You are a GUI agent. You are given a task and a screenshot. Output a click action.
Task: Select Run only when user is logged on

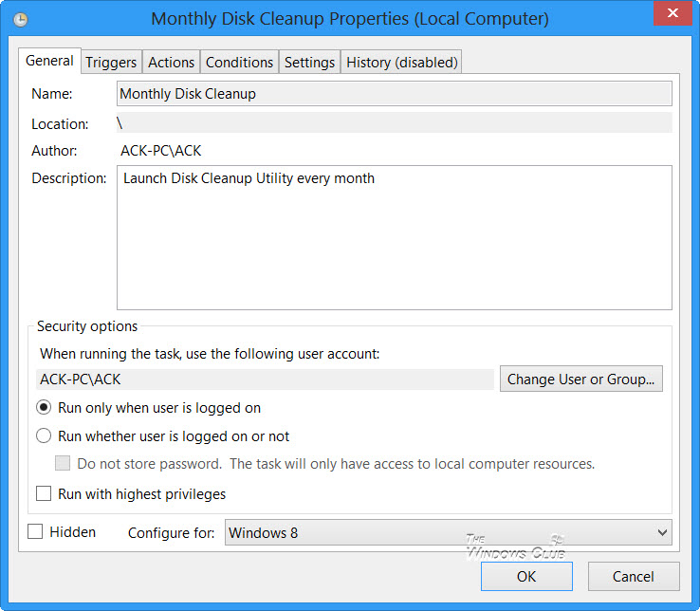(44, 408)
